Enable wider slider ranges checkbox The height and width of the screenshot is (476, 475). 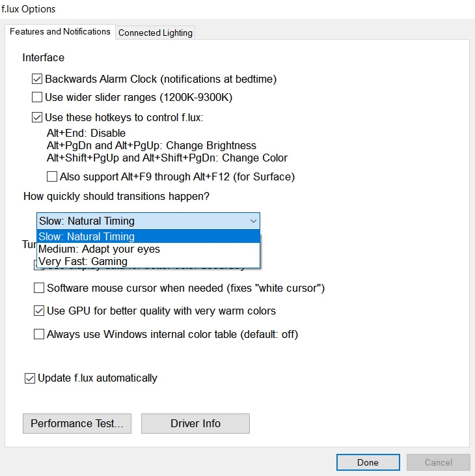tap(37, 98)
